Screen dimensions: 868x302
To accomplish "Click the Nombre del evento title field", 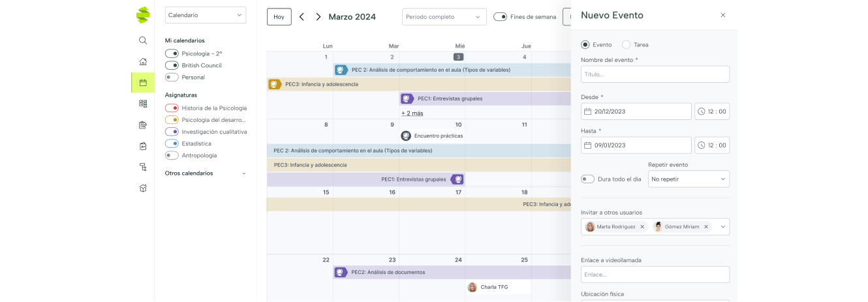I will point(655,74).
